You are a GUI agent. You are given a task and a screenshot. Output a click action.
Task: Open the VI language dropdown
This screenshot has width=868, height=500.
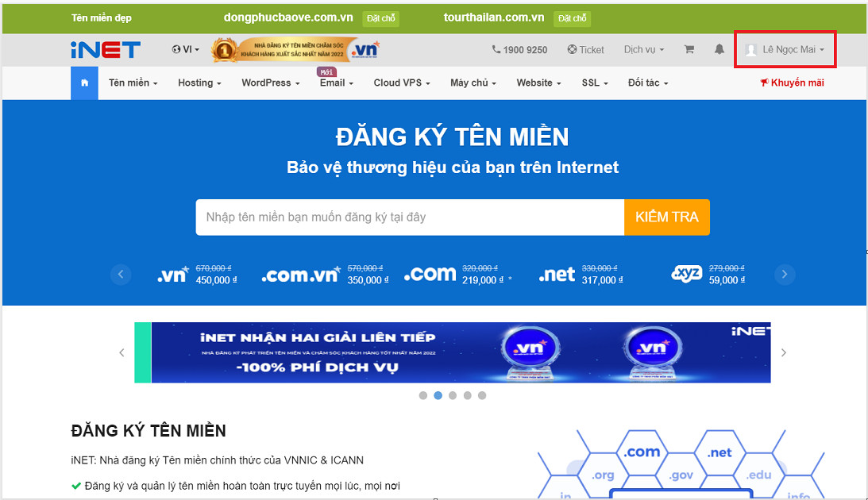coord(186,49)
